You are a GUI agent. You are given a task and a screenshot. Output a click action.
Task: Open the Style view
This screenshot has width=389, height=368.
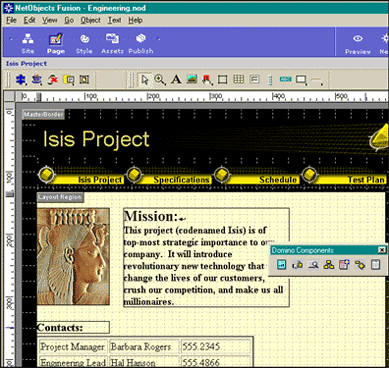coord(84,43)
